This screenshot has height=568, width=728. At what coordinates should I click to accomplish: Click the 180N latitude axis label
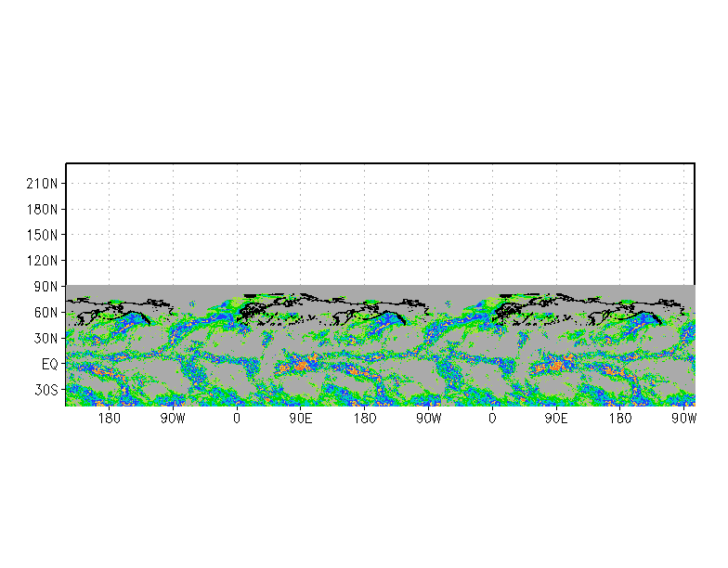click(42, 210)
